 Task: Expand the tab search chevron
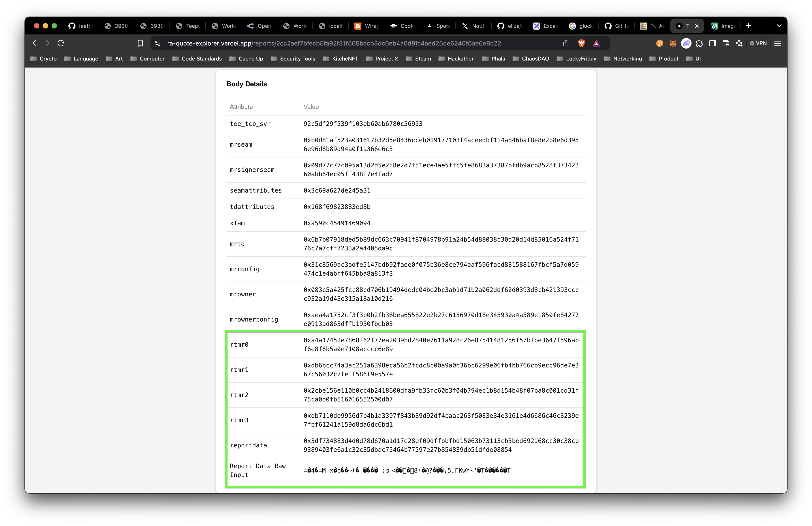pos(779,26)
